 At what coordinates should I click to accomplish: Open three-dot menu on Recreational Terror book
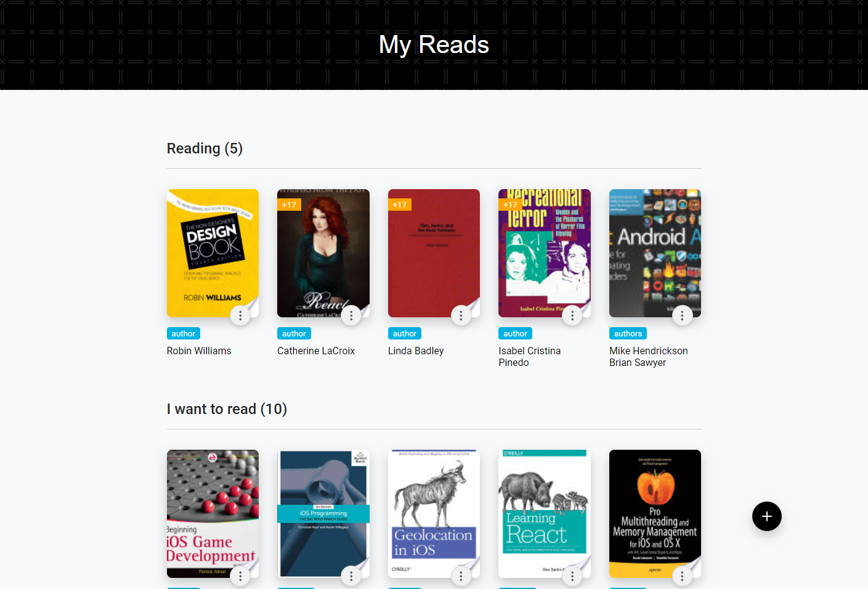point(572,315)
